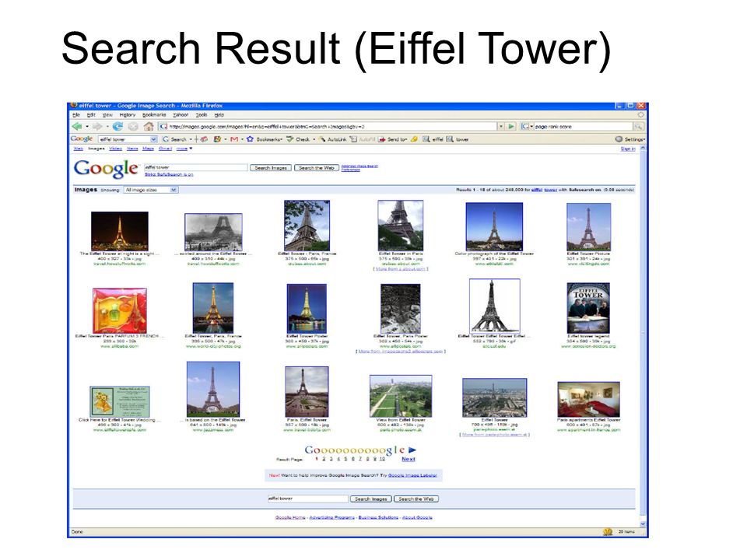Click the Maps link in top navigation

[148, 149]
